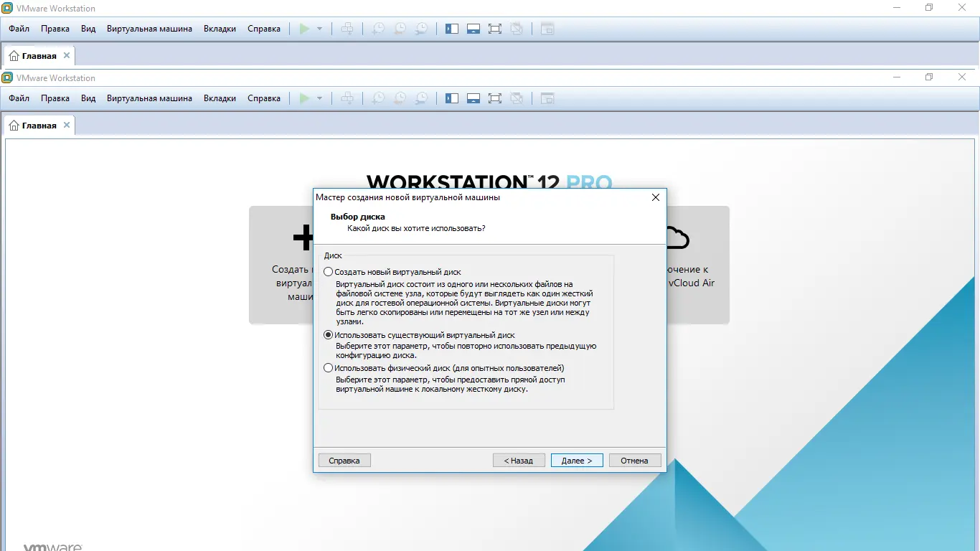Open the power options dropdown arrow in upper window toolbar

320,29
